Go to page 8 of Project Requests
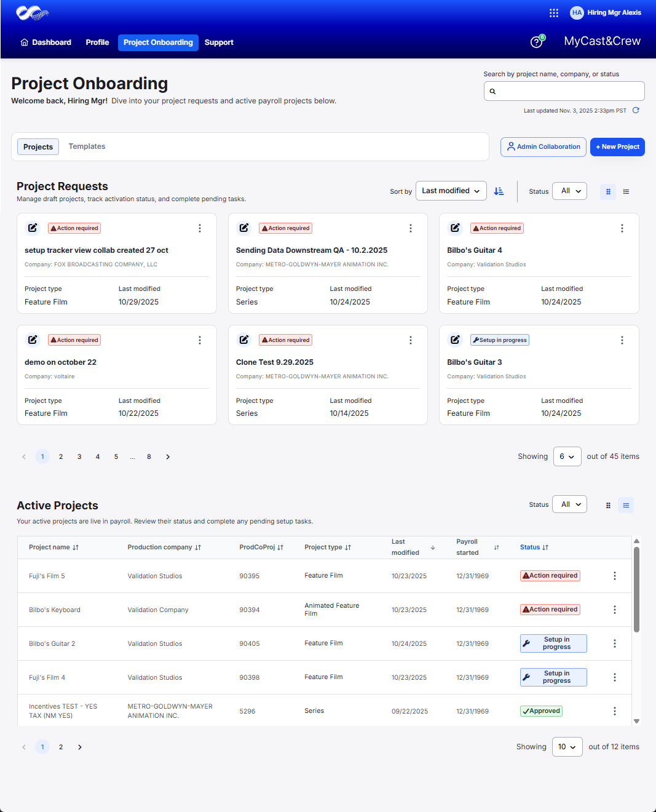This screenshot has height=812, width=656. 149,457
